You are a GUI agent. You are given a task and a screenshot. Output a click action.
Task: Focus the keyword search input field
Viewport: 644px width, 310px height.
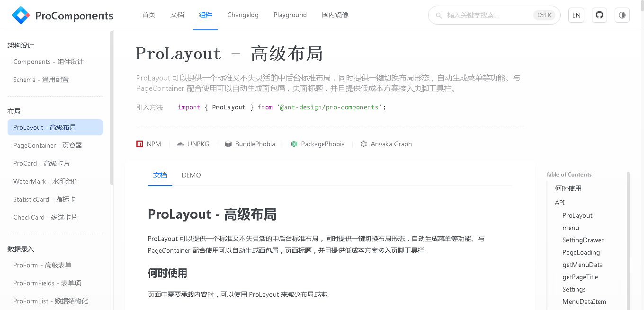pos(488,15)
